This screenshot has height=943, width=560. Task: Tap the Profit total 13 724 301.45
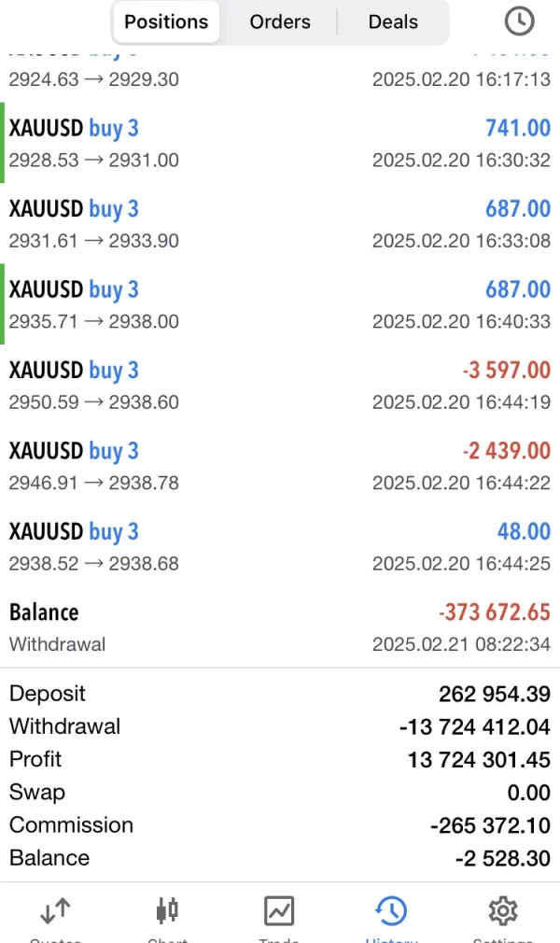click(x=478, y=760)
